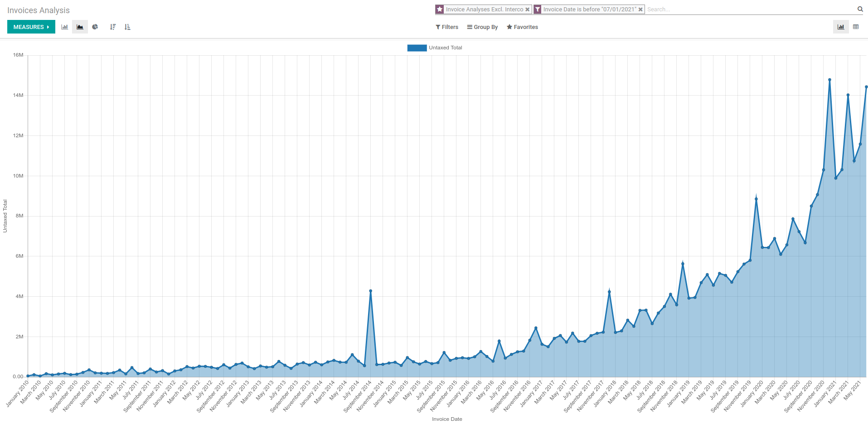
Task: Focus the search input field
Action: [x=748, y=10]
